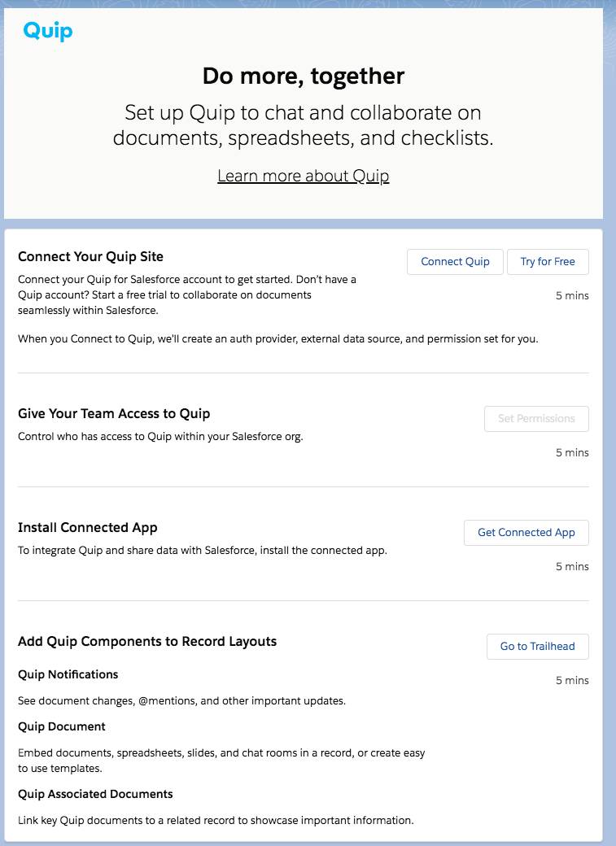Click the Quip Document subheading
616x846 pixels.
(62, 726)
